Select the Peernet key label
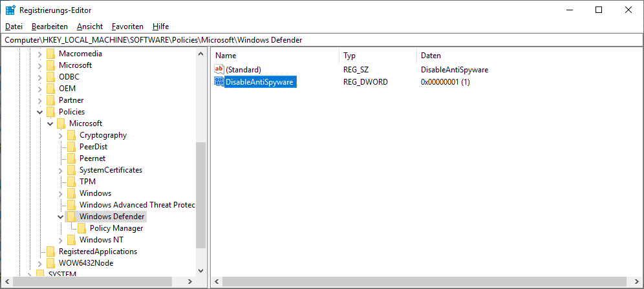This screenshot has height=289, width=644. click(x=92, y=158)
